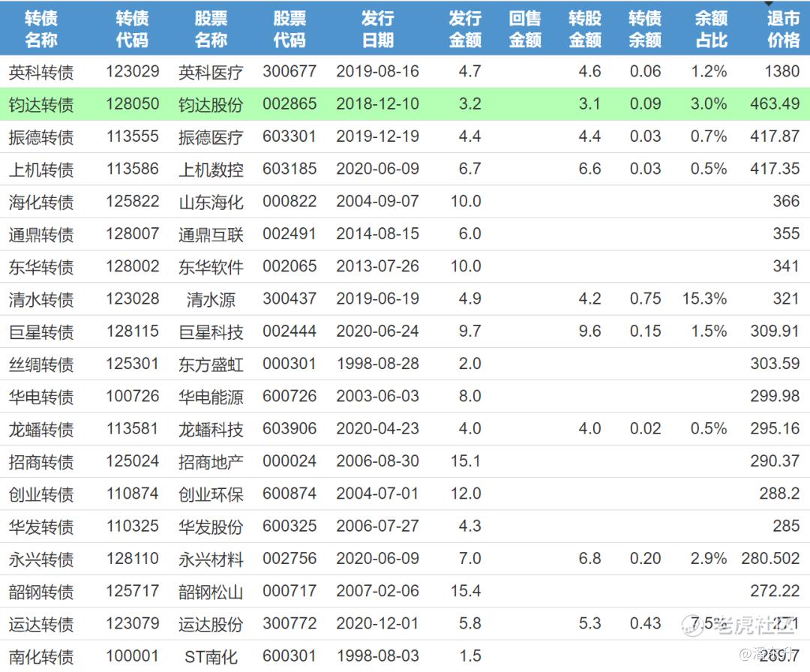Select bond code 113586
Screen dimensions: 810x672
click(x=133, y=169)
